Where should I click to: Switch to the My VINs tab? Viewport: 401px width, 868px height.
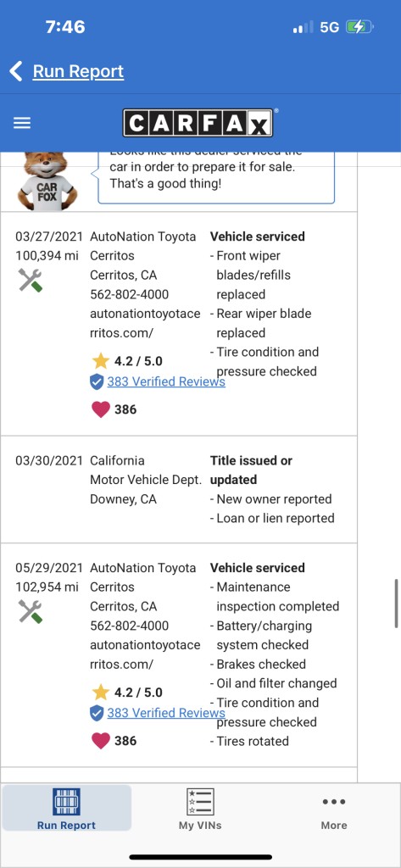(200, 809)
